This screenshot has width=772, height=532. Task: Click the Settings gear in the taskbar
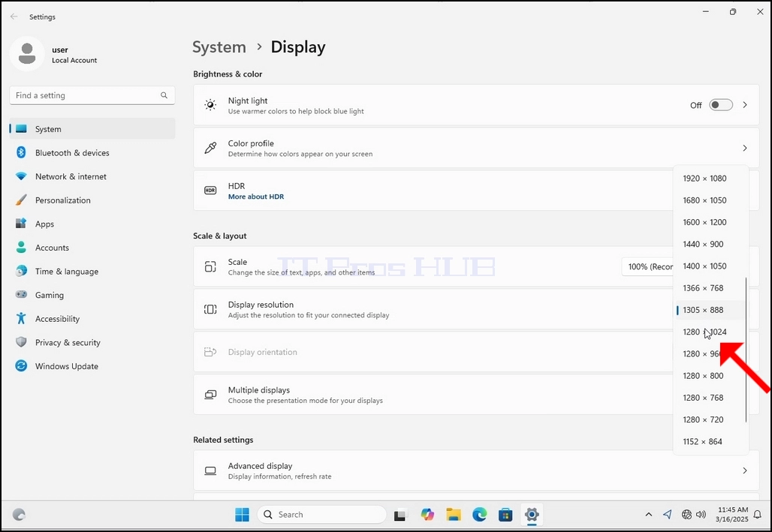532,515
